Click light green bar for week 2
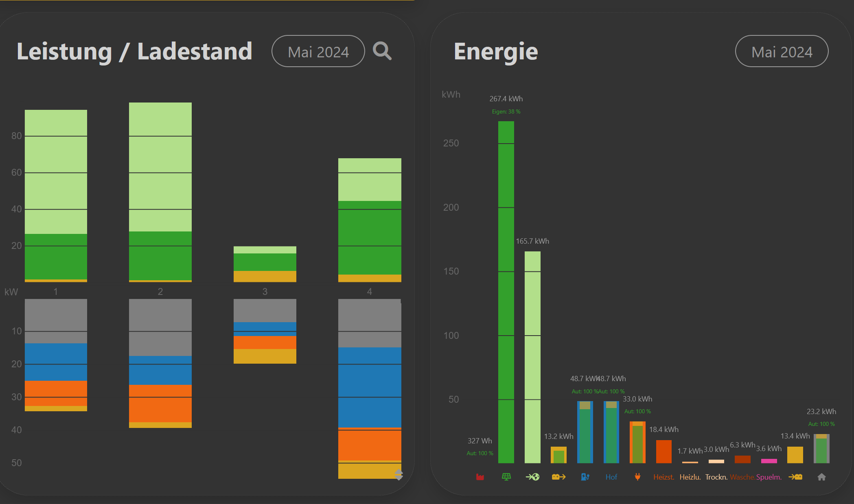Image resolution: width=854 pixels, height=504 pixels. pyautogui.click(x=160, y=167)
